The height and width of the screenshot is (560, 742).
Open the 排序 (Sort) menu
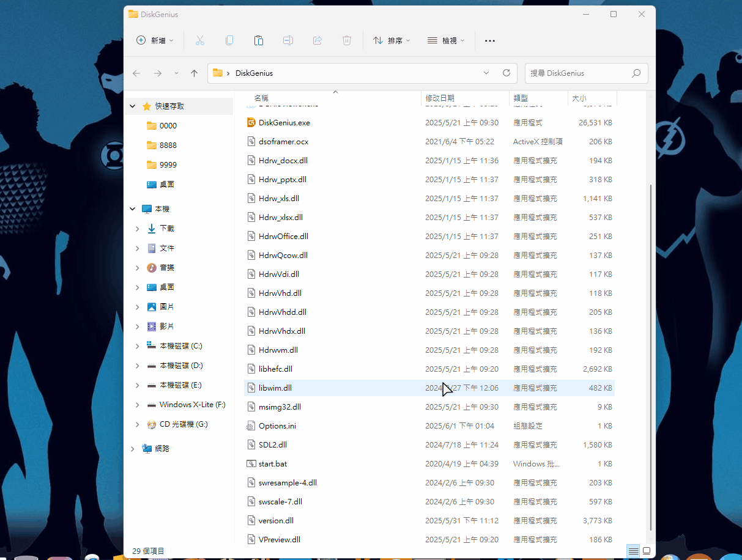391,40
